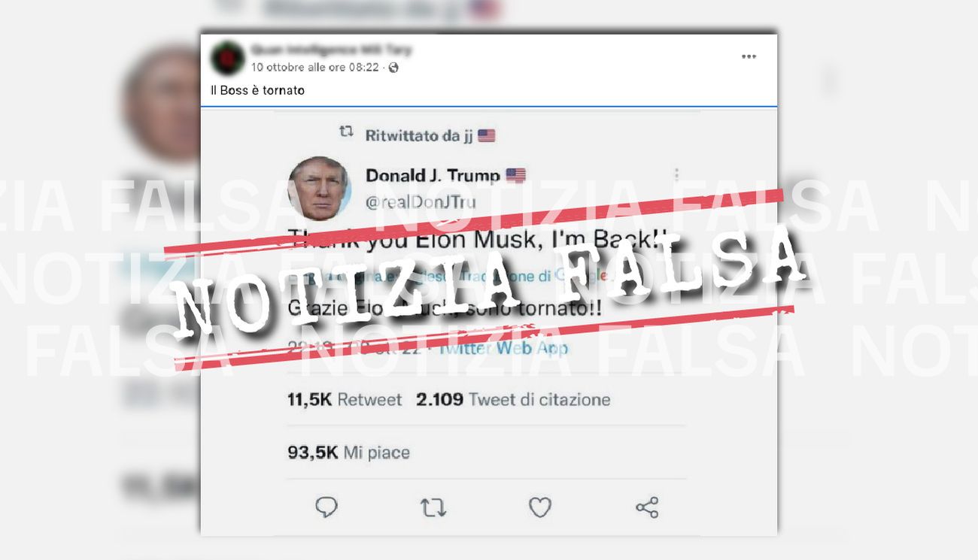Open the tweet's vertical dots menu

(x=676, y=175)
